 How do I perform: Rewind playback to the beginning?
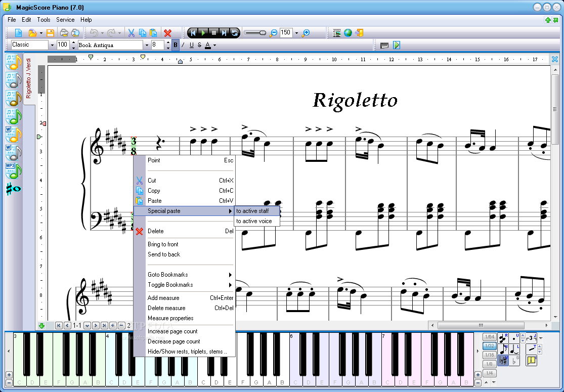coord(193,33)
